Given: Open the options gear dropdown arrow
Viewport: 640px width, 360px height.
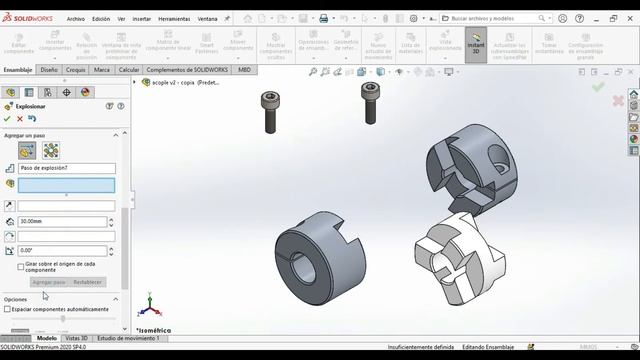Looking at the screenshot, I should [x=423, y=18].
